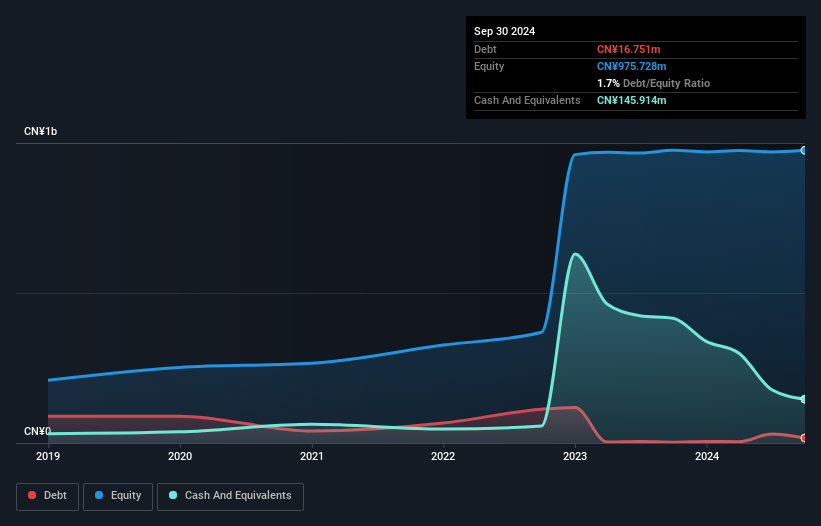The height and width of the screenshot is (526, 821).
Task: Click the red Debt legend dot
Action: pyautogui.click(x=32, y=495)
